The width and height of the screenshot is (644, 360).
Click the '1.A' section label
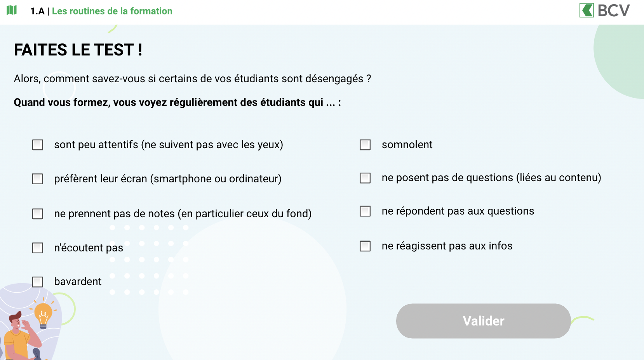[x=37, y=11]
